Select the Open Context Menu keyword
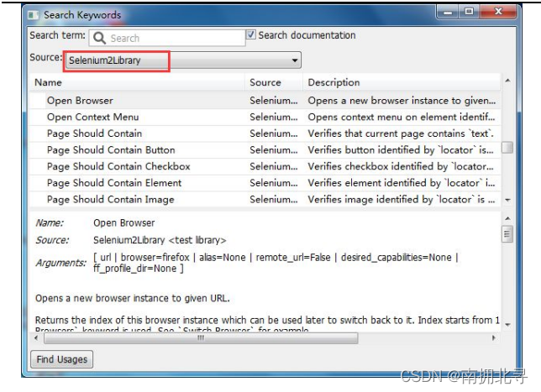The height and width of the screenshot is (392, 541). click(265, 118)
